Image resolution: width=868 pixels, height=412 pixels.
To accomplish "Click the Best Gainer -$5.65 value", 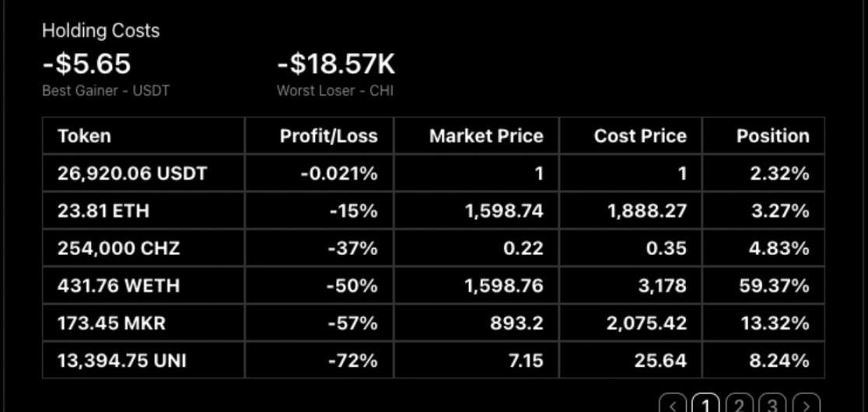I will [86, 64].
